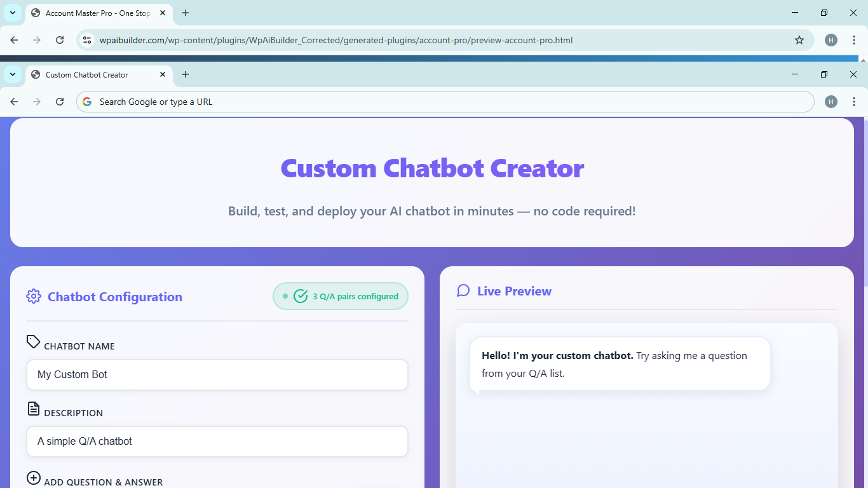Click the site info icon before the wpaibuilder URL
The width and height of the screenshot is (868, 488).
86,39
